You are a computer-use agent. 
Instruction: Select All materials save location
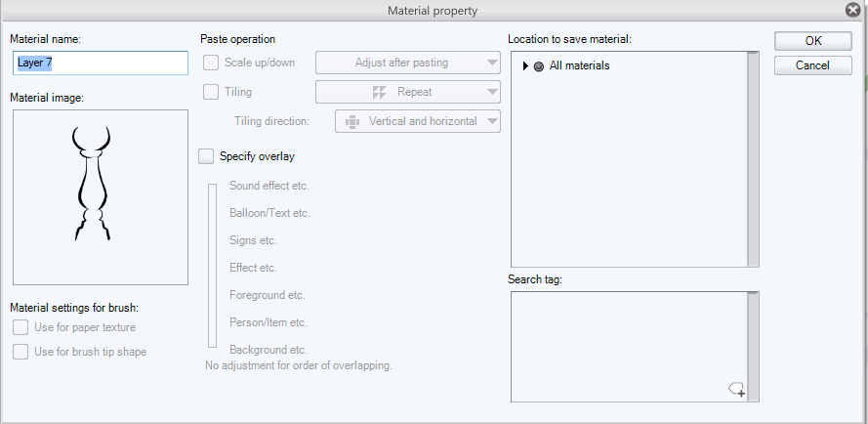pos(580,65)
